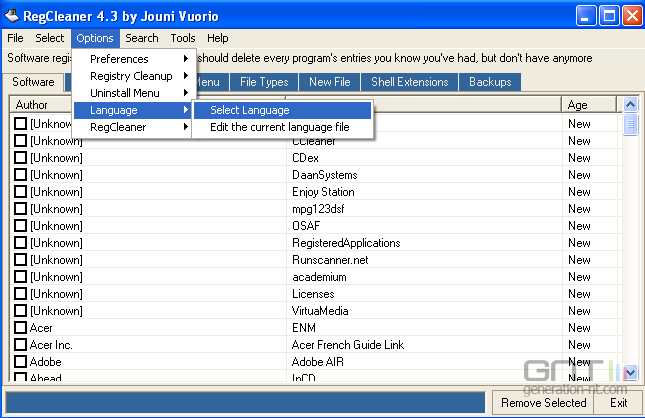Choose Select Language from the submenu
The width and height of the screenshot is (645, 418).
[283, 110]
